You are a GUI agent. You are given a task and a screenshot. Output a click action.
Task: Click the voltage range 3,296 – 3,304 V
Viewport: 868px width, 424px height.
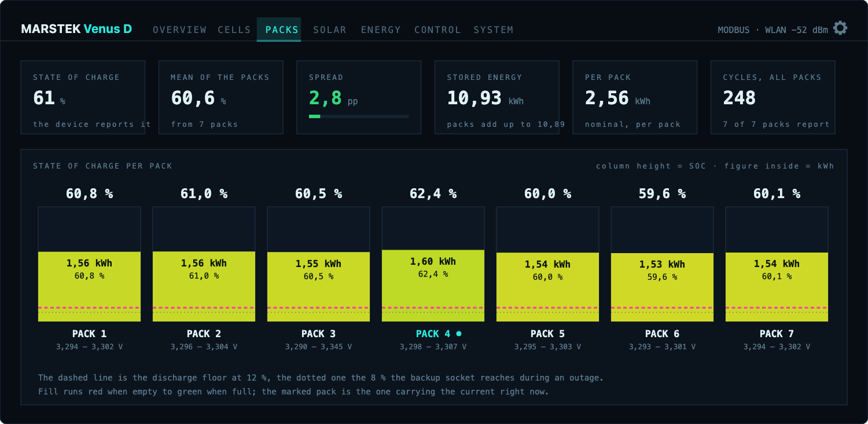(x=204, y=347)
